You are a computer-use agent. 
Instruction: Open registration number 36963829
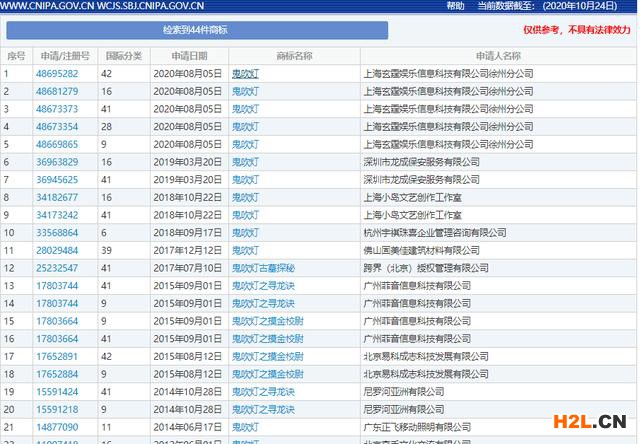(57, 162)
